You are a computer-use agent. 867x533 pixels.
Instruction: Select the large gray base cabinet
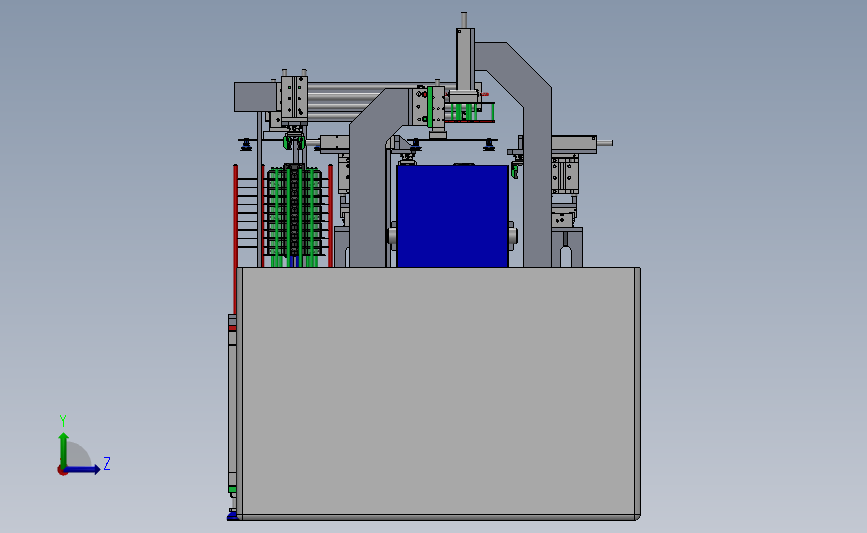(x=439, y=394)
